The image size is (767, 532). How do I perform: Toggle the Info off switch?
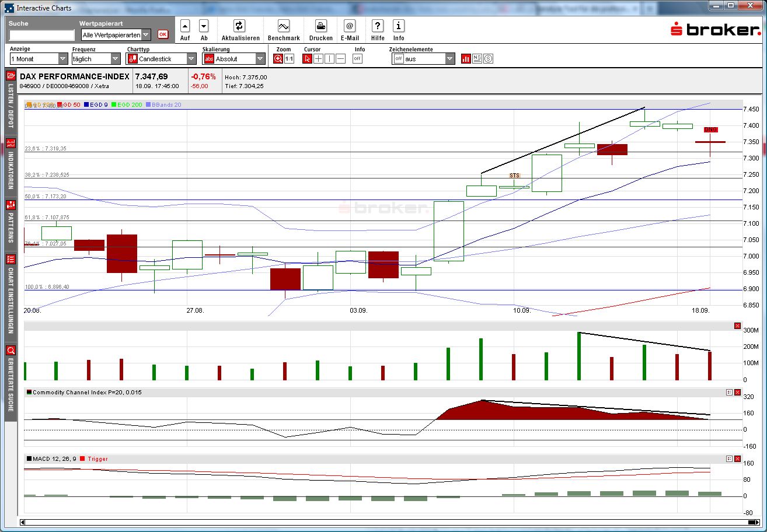(x=357, y=58)
